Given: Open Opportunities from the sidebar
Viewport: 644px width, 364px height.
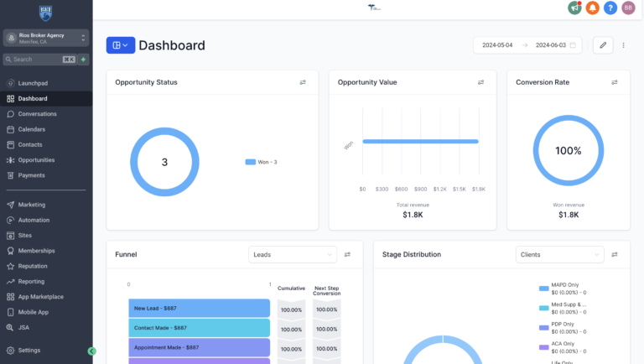Looking at the screenshot, I should 36,160.
